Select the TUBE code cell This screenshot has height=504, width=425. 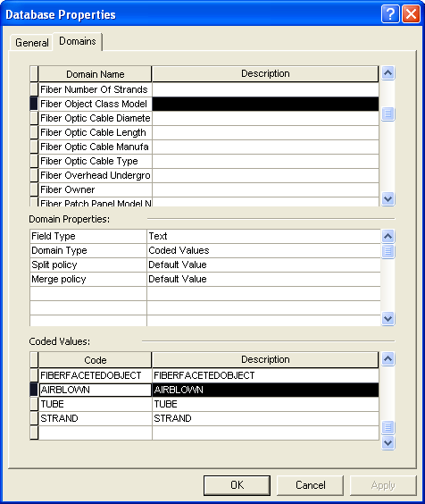[95, 404]
